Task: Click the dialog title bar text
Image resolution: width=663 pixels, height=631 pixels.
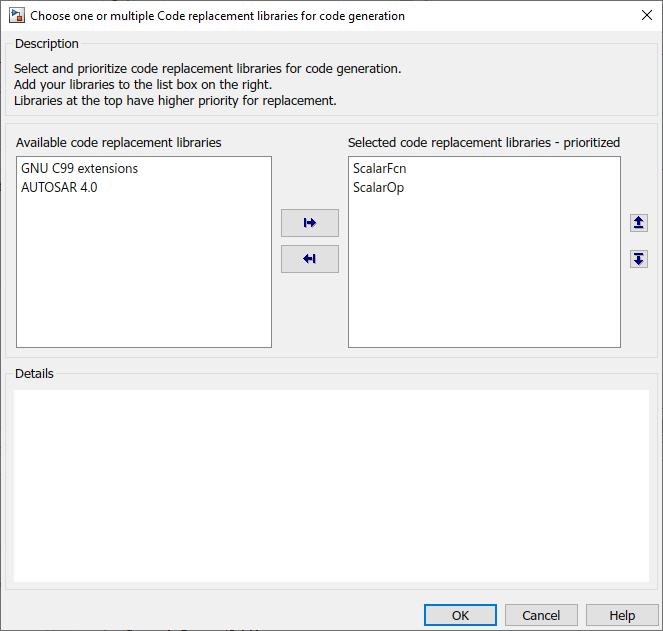Action: [217, 16]
